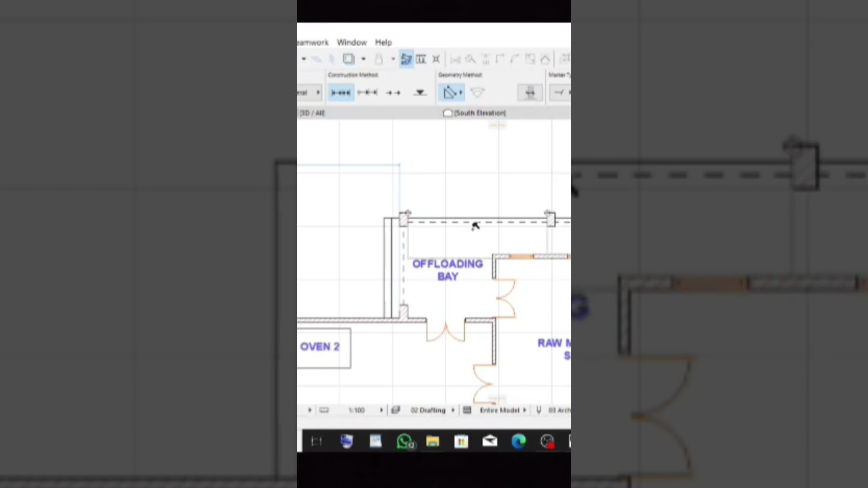Click the greyed corner-bracket toolbar icon
Screen dimensions: 868x488
(x=500, y=59)
